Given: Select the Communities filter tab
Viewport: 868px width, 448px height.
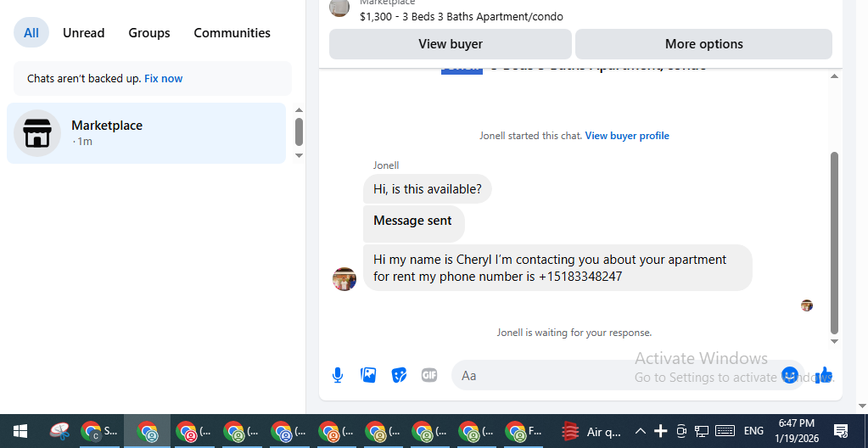Looking at the screenshot, I should (x=232, y=33).
